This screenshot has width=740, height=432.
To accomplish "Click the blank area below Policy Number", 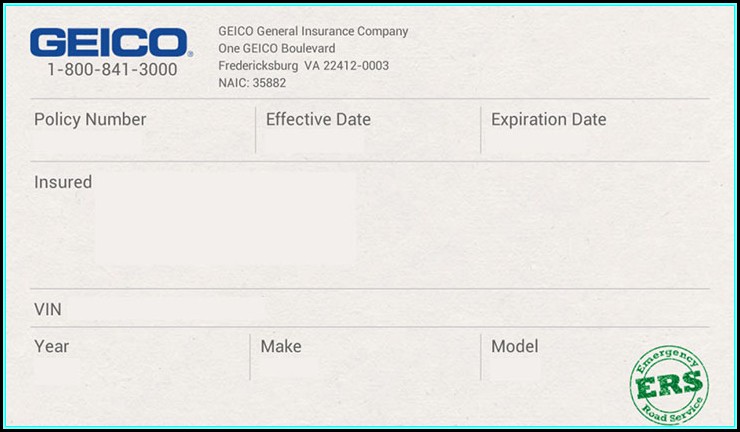I will pyautogui.click(x=88, y=144).
